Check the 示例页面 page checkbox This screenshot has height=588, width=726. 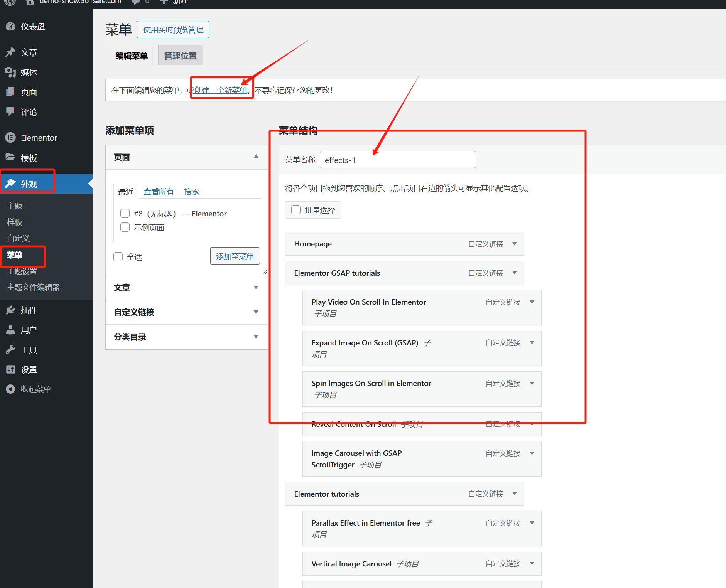tap(125, 227)
